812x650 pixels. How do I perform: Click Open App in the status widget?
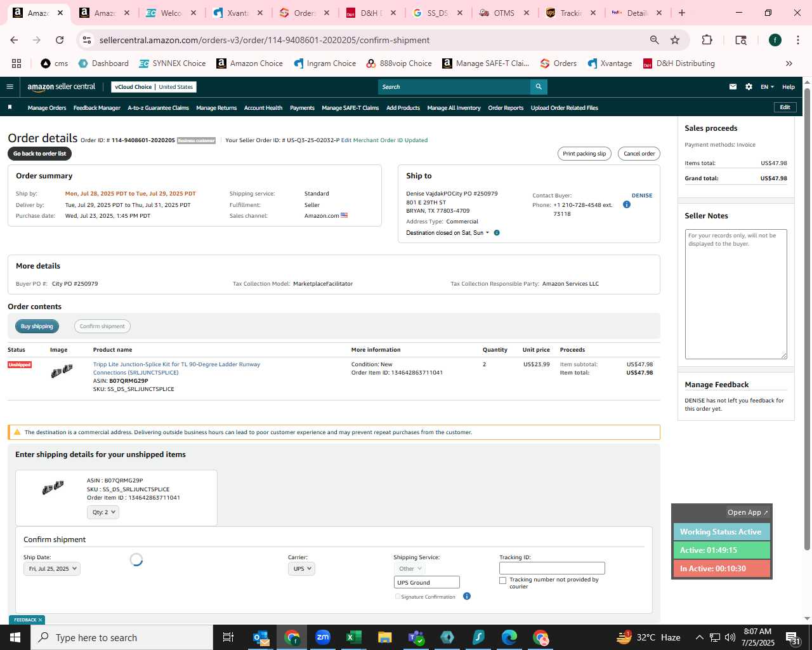click(x=748, y=512)
